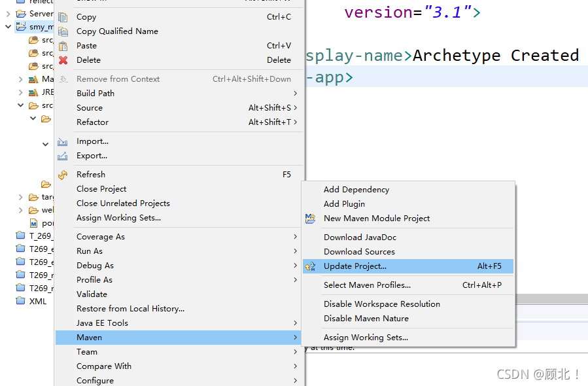Choose Assign Working Sets... in main context menu

[179, 218]
